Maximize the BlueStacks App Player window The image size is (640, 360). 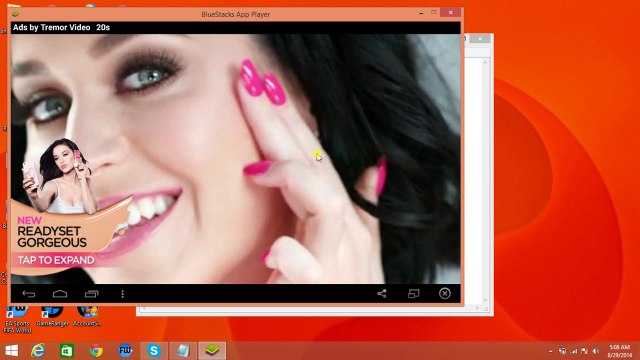pyautogui.click(x=433, y=13)
